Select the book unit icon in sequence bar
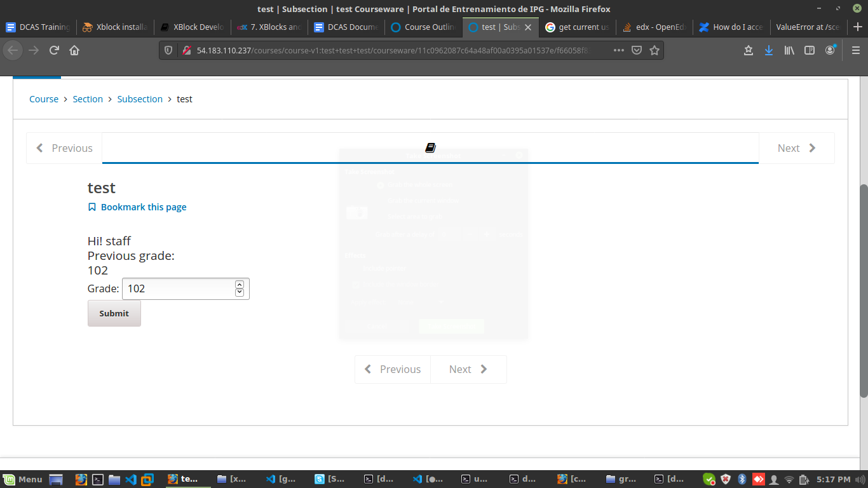The image size is (868, 488). [430, 147]
